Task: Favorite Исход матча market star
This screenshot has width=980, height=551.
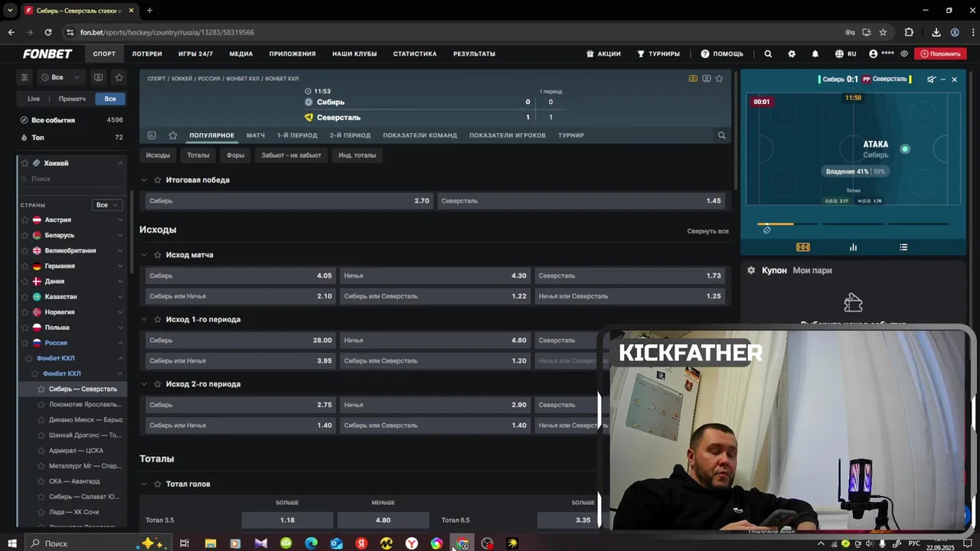Action: pyautogui.click(x=158, y=255)
